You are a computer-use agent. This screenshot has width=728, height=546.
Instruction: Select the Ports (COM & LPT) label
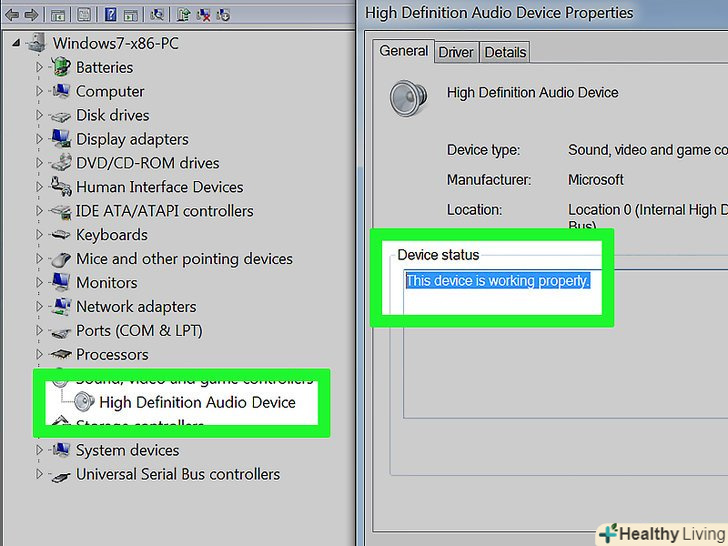point(139,331)
